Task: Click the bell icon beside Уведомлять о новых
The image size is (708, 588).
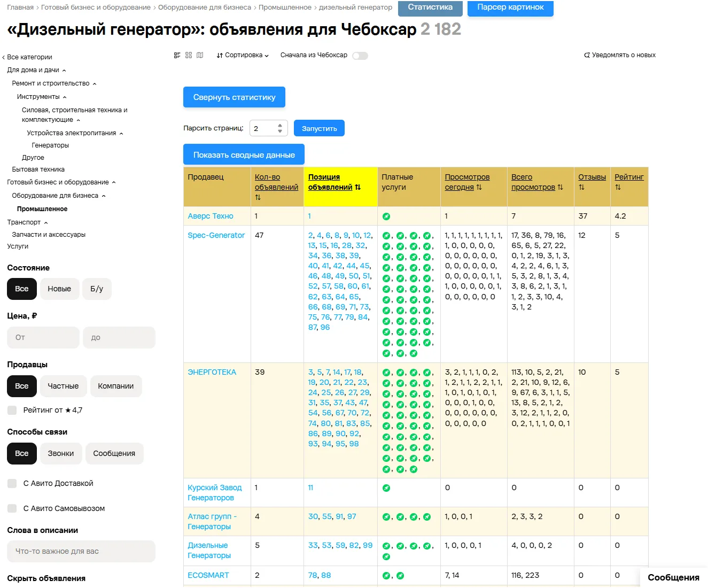Action: click(587, 55)
